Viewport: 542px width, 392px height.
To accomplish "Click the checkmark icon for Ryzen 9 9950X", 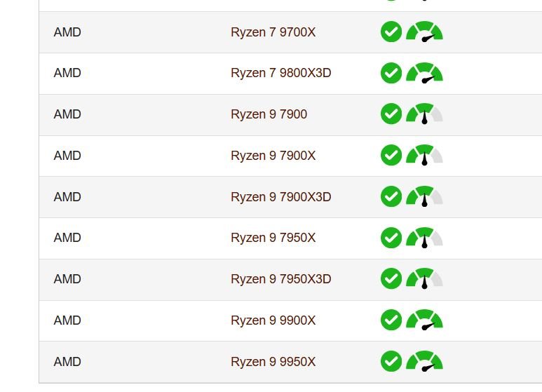I will (x=391, y=361).
